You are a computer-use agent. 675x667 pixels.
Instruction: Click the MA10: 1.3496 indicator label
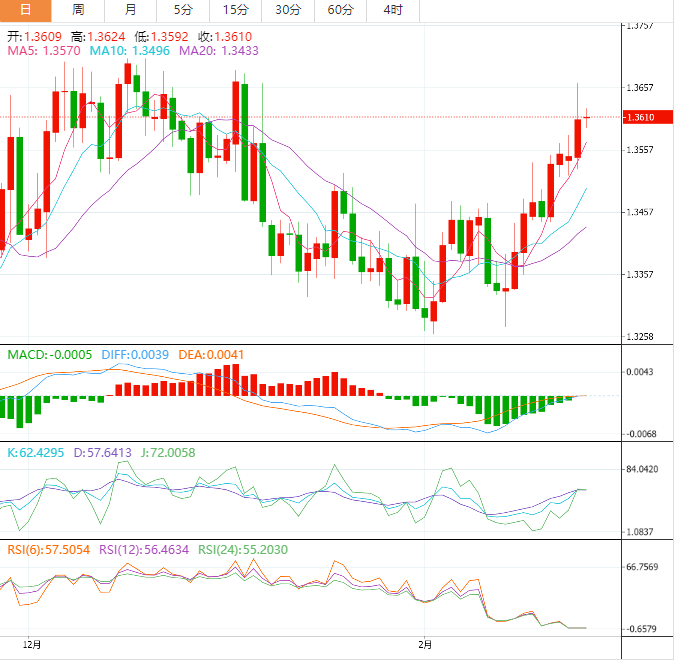[130, 51]
